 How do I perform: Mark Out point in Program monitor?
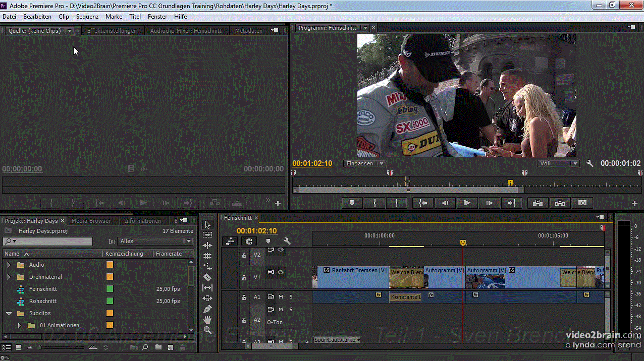(x=396, y=203)
